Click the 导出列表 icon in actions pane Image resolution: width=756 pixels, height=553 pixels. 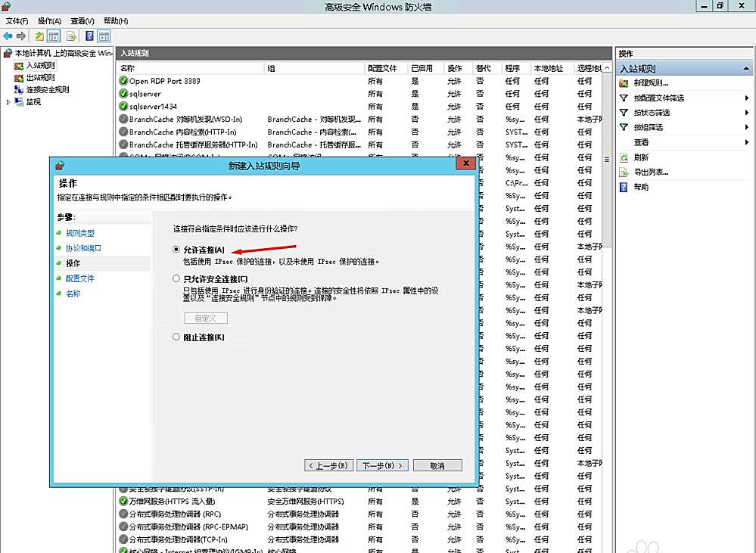624,172
